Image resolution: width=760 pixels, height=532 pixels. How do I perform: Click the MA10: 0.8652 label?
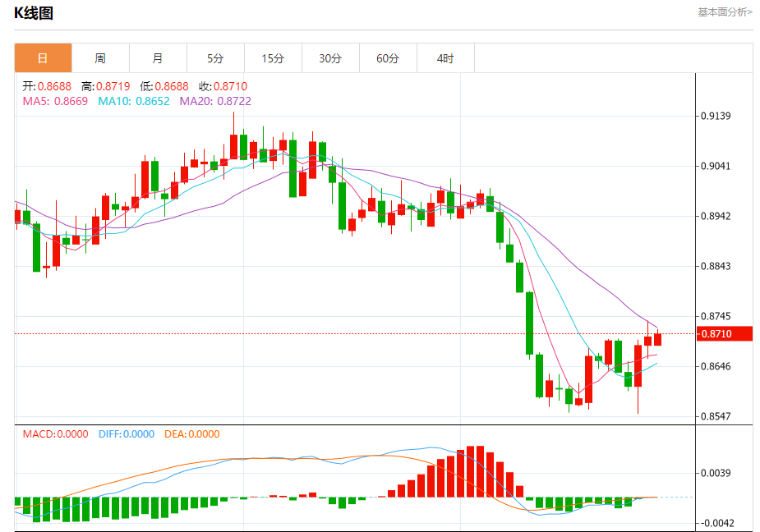click(x=134, y=101)
